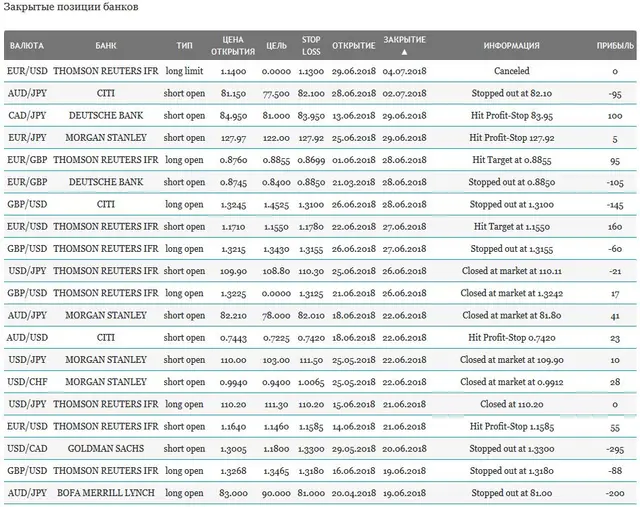Screen dimensions: 640x507
Task: Click the USD/CHF currency cell
Action: tap(27, 382)
